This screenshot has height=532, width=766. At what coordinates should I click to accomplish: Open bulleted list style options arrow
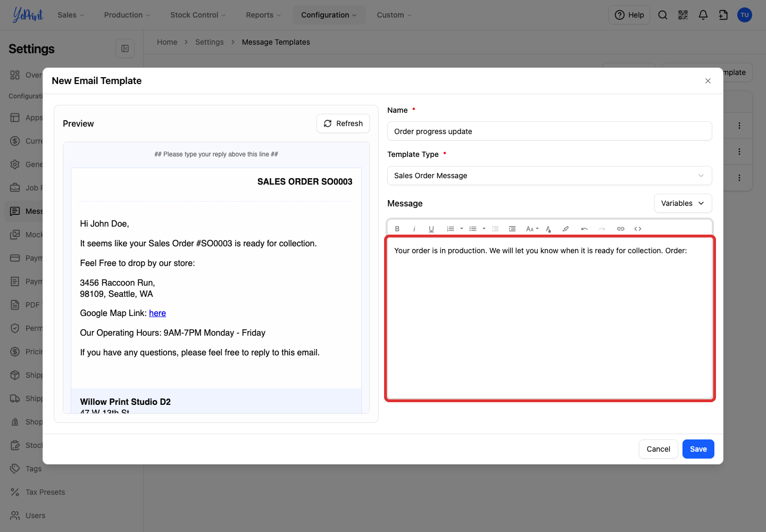click(484, 229)
